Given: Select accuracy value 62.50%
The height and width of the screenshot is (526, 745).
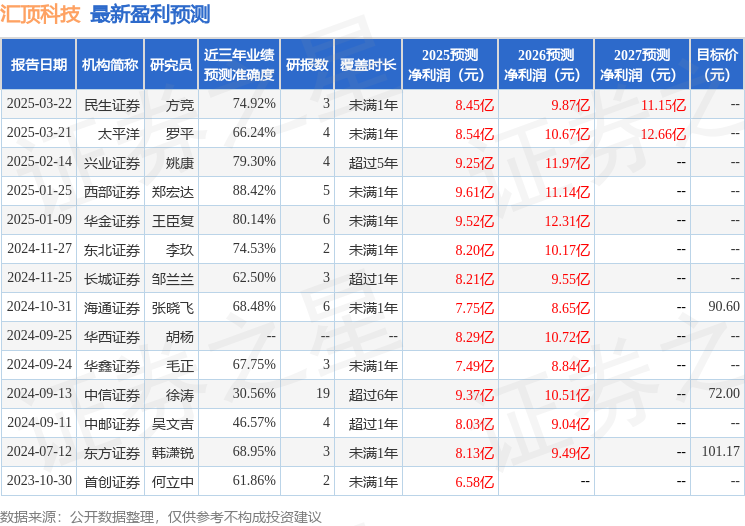Looking at the screenshot, I should [254, 277].
